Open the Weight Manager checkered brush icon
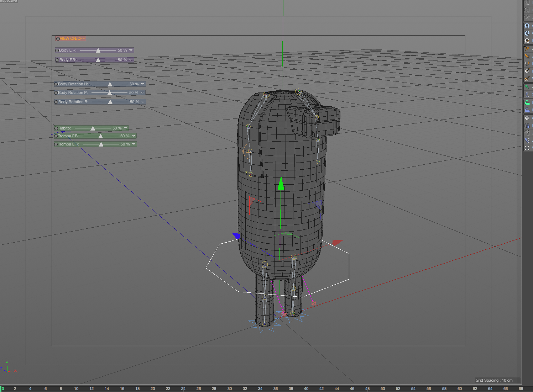Viewport: 533px width, 392px height. [x=527, y=79]
